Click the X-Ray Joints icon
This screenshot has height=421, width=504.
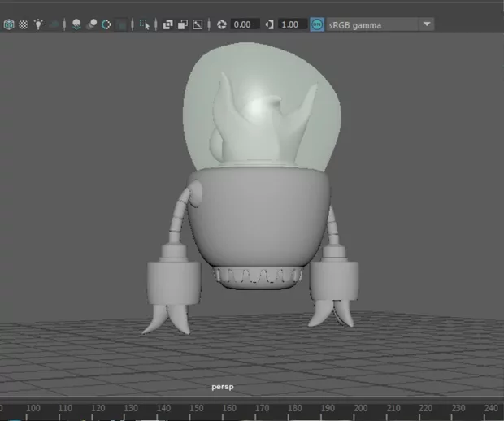[x=197, y=24]
